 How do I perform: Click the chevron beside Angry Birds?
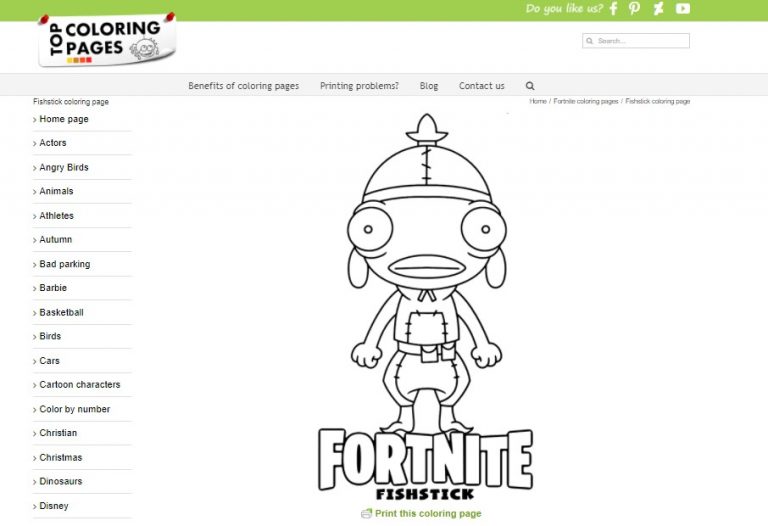[x=35, y=168]
